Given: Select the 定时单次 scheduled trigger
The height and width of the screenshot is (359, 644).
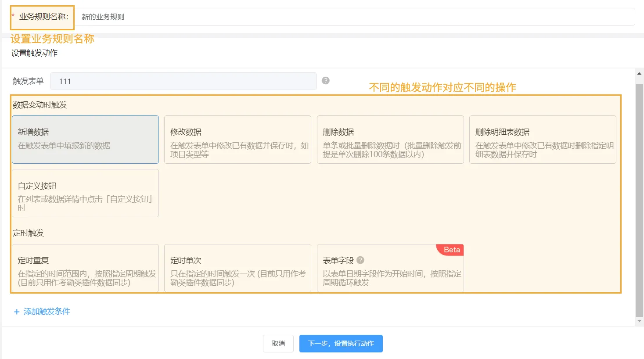Looking at the screenshot, I should (237, 268).
